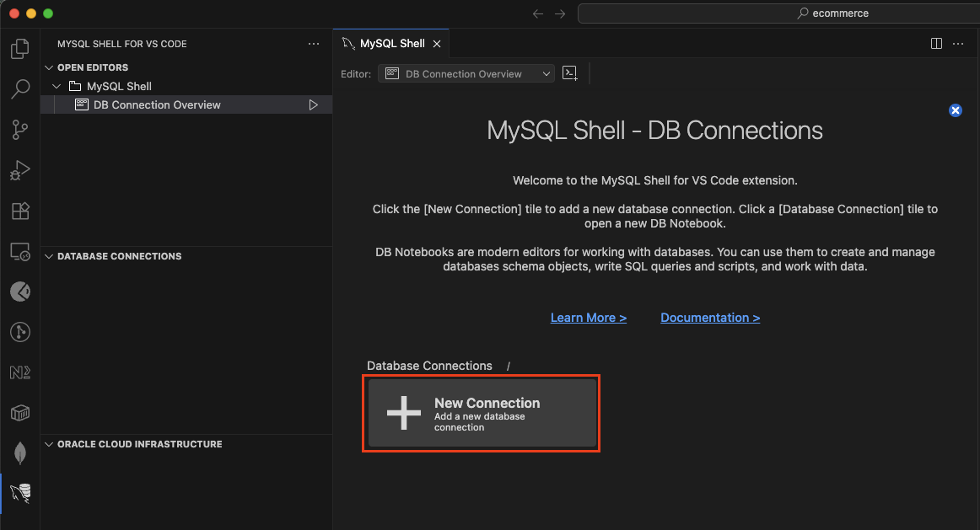The height and width of the screenshot is (530, 980).
Task: Open the Learn More link
Action: (588, 318)
